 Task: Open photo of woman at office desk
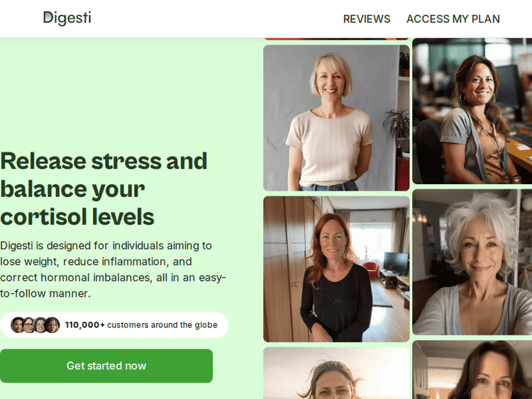(x=472, y=111)
